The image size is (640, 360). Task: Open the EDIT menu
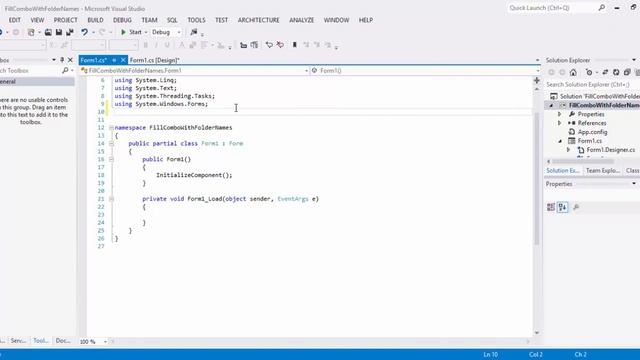point(15,20)
